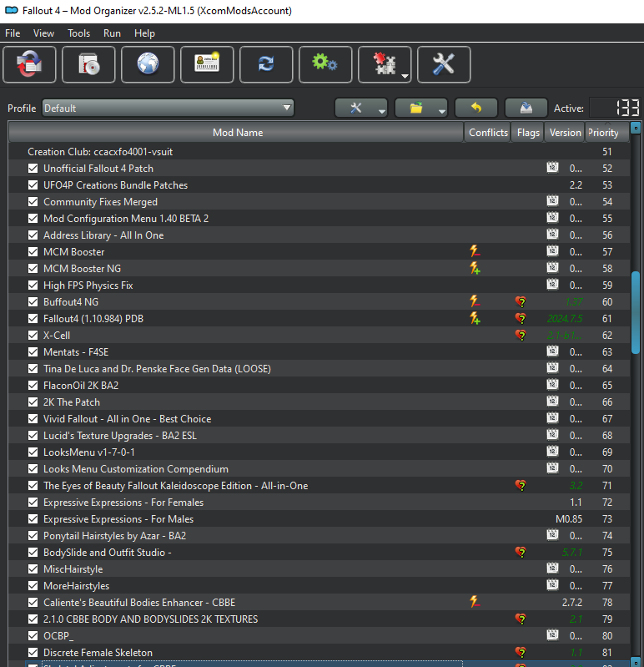Open the Help menu
The width and height of the screenshot is (644, 667).
[144, 33]
